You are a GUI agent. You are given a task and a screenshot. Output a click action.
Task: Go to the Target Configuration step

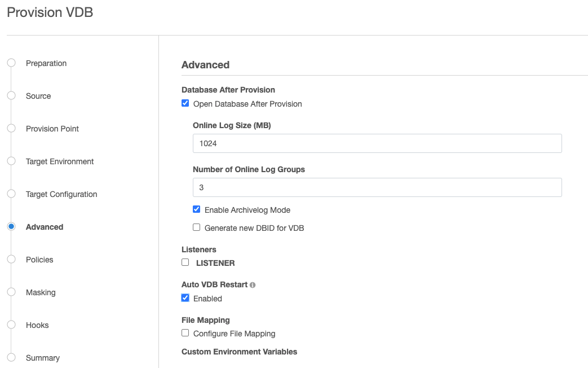[61, 194]
